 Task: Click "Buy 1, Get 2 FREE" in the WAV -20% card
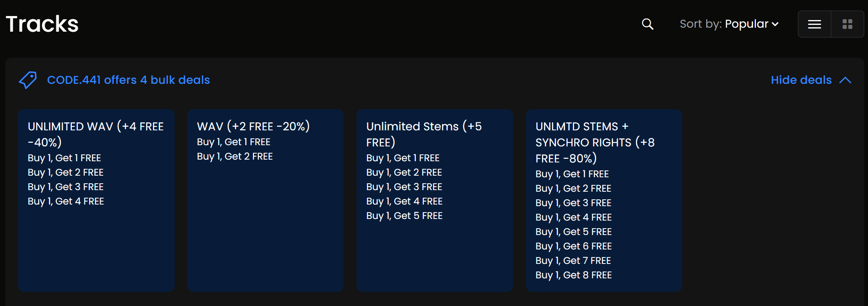click(235, 156)
